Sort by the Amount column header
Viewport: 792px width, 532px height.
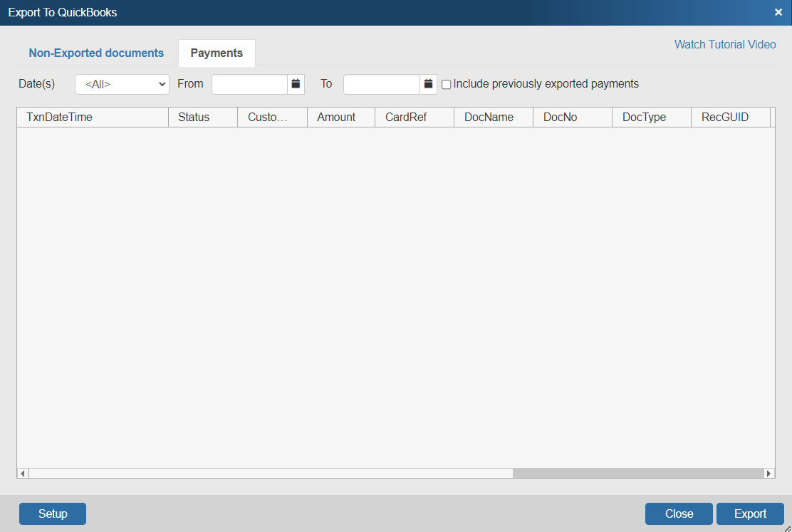[336, 117]
